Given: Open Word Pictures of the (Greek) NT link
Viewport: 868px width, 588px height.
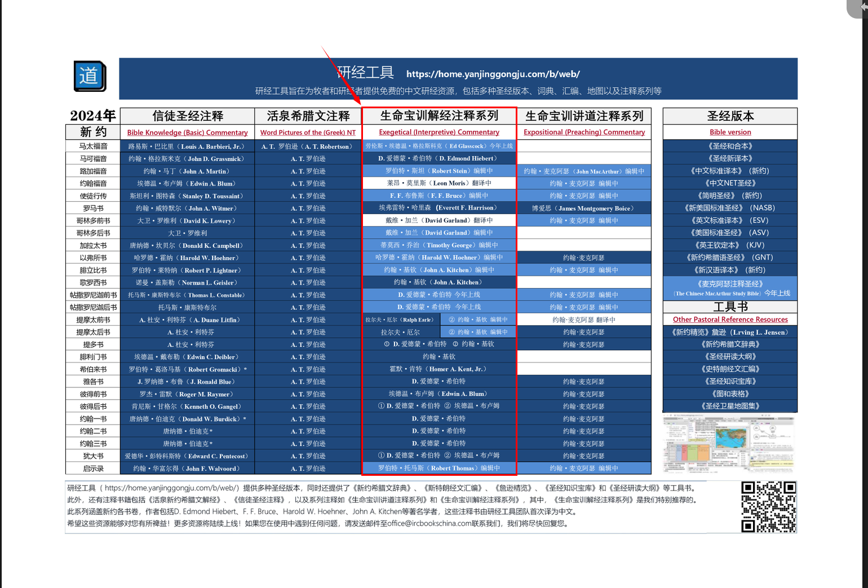Looking at the screenshot, I should coord(308,132).
